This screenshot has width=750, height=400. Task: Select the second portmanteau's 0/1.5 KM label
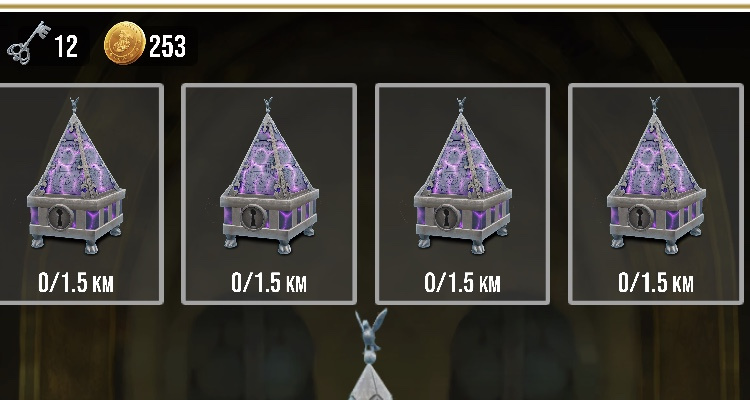(x=269, y=283)
